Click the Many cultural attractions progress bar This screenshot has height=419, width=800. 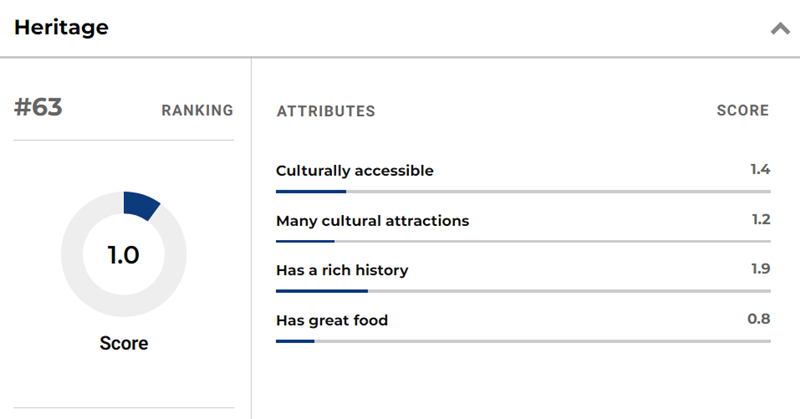[x=523, y=240]
